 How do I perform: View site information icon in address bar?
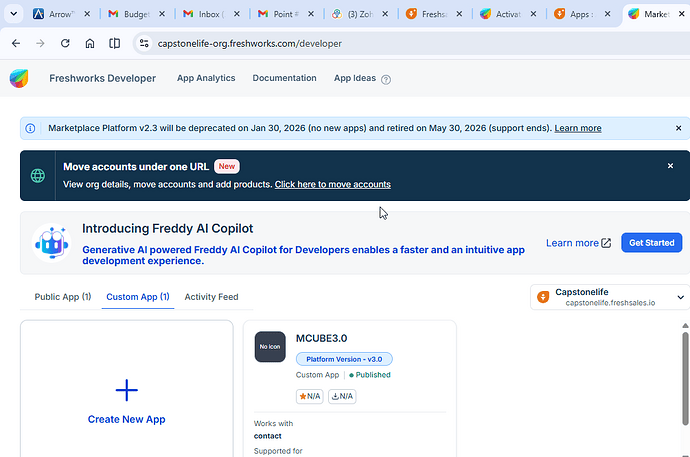[x=144, y=43]
